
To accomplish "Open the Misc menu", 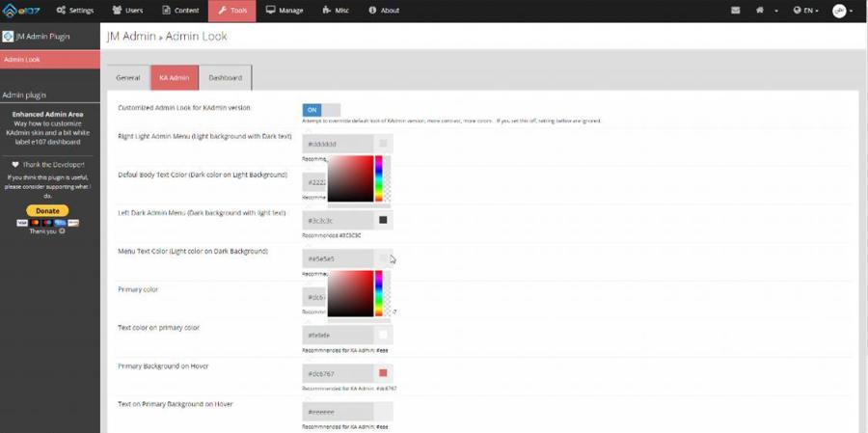I will point(336,11).
